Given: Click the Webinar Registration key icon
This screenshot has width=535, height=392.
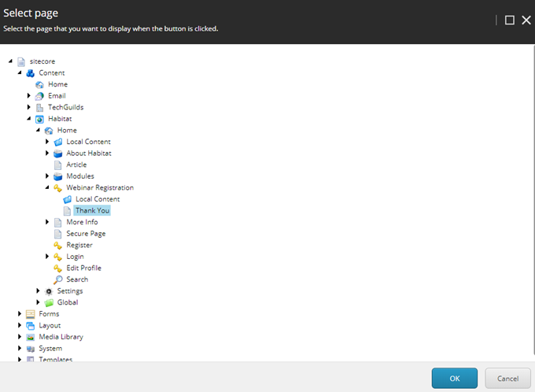Looking at the screenshot, I should pos(58,188).
